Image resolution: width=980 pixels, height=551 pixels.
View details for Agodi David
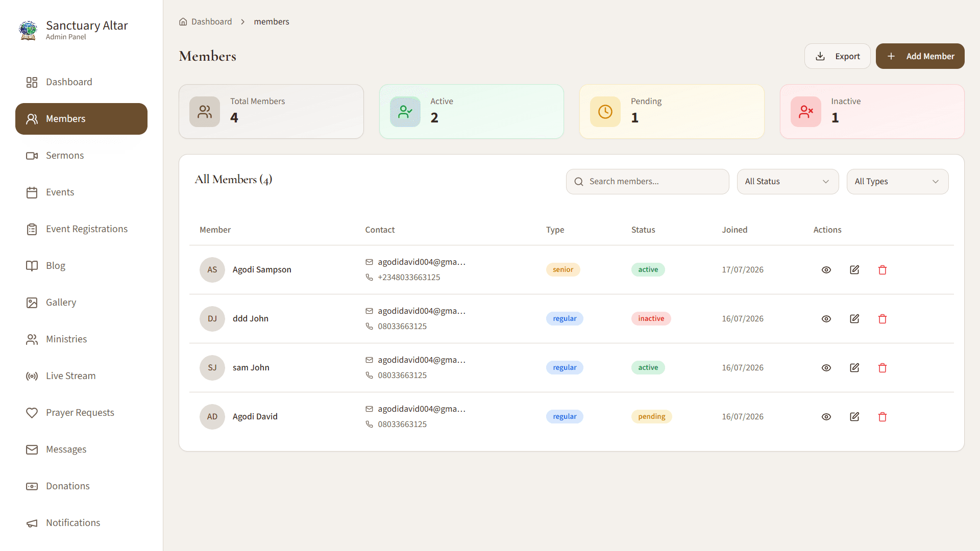(826, 417)
